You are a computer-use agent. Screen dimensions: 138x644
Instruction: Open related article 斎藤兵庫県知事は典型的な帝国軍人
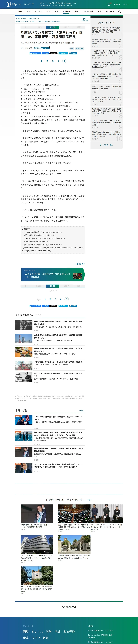coord(58,323)
